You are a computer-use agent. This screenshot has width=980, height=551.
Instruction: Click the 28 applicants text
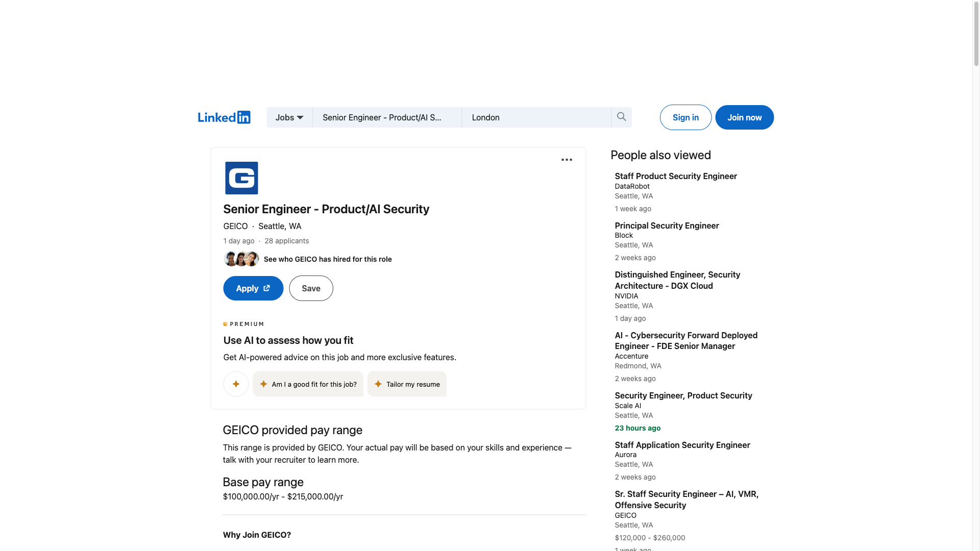(286, 241)
